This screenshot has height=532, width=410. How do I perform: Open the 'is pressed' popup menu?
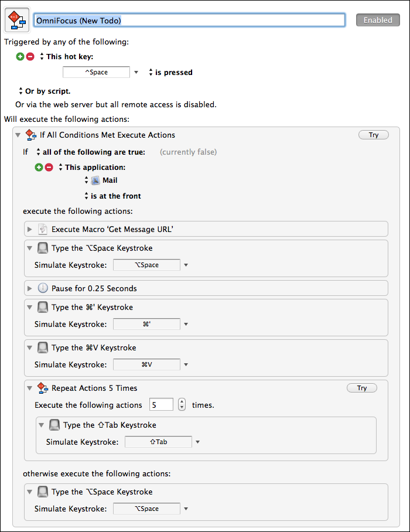pyautogui.click(x=170, y=72)
